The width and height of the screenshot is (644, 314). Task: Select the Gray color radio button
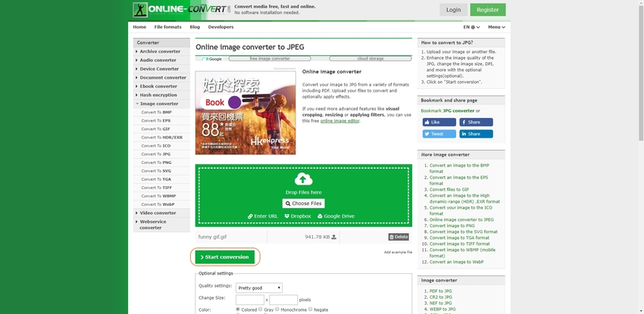pos(261,309)
